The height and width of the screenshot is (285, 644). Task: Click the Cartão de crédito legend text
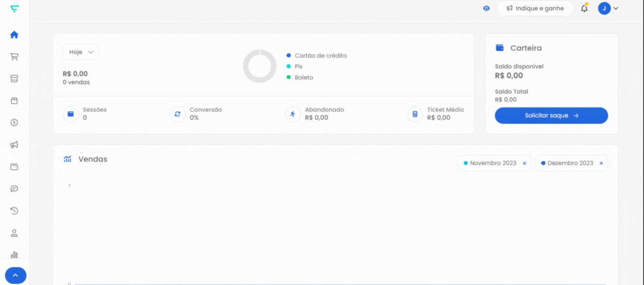pyautogui.click(x=321, y=55)
